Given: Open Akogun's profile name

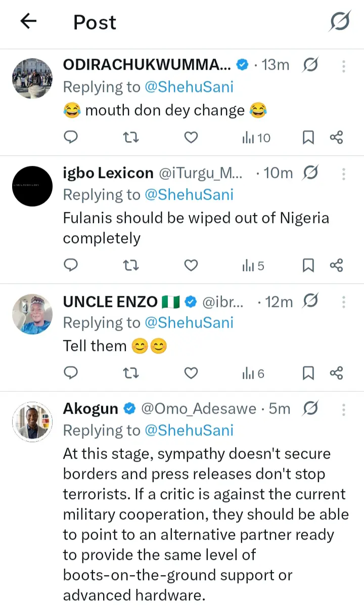Looking at the screenshot, I should point(90,408).
